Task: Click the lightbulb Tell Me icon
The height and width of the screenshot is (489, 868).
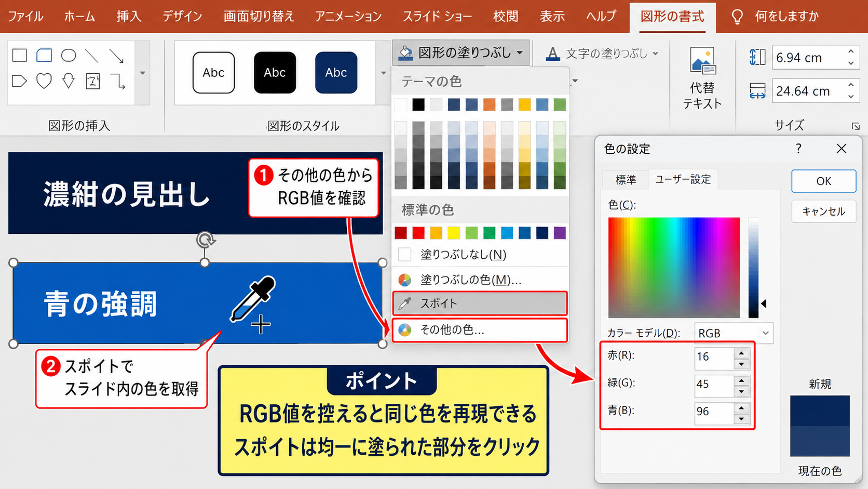Action: pyautogui.click(x=737, y=17)
